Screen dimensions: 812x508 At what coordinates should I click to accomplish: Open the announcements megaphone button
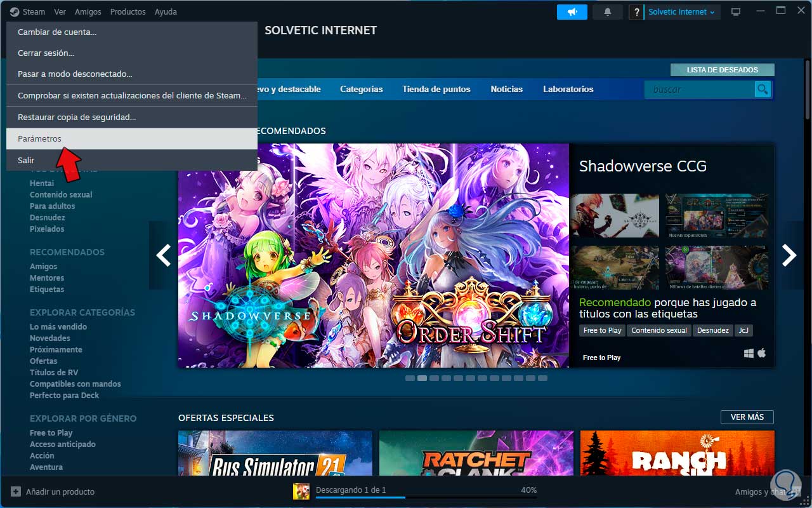pyautogui.click(x=572, y=12)
